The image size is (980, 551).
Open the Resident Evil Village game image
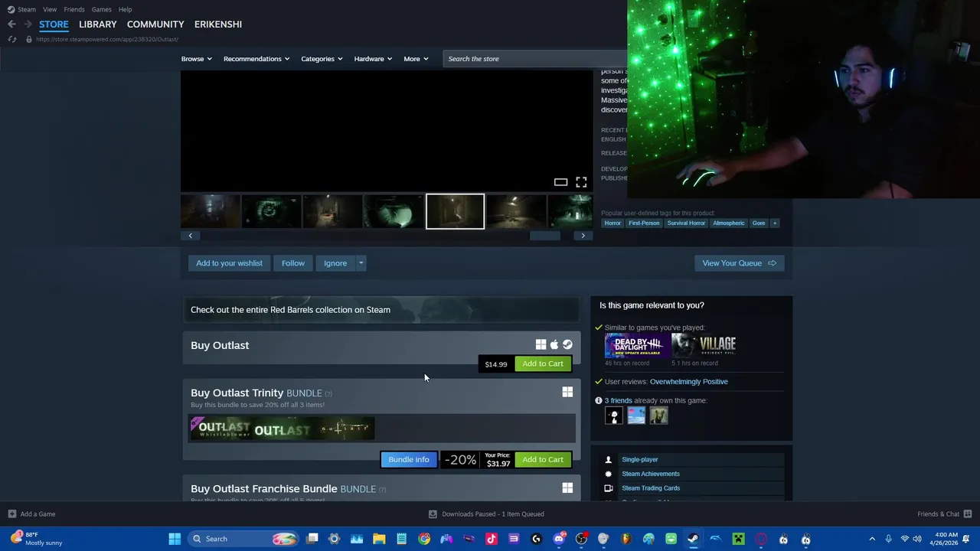click(704, 346)
